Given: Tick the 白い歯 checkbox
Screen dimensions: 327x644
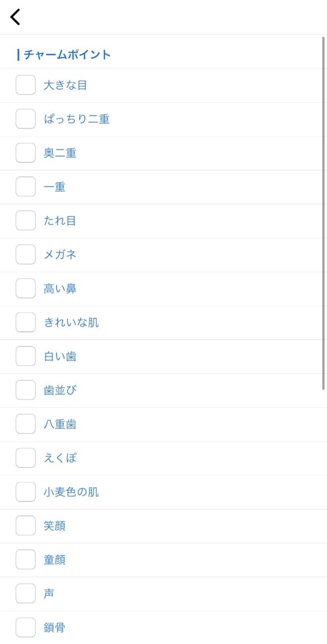Looking at the screenshot, I should click(25, 356).
